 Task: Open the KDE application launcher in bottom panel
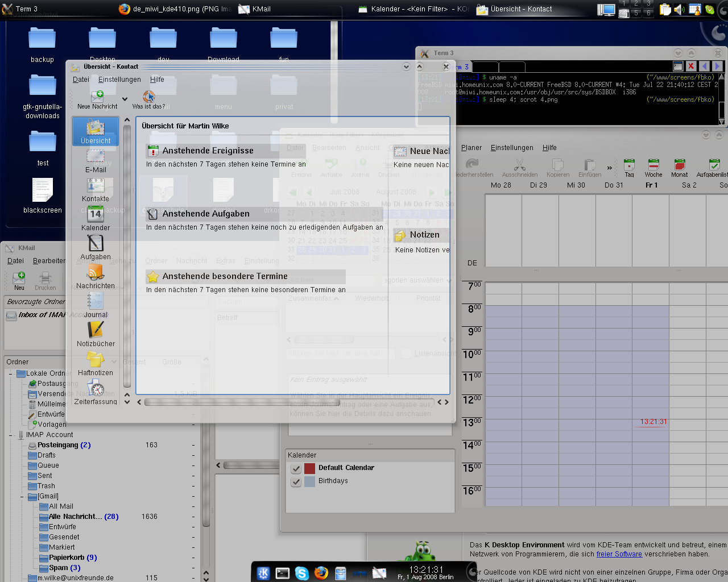click(x=263, y=573)
